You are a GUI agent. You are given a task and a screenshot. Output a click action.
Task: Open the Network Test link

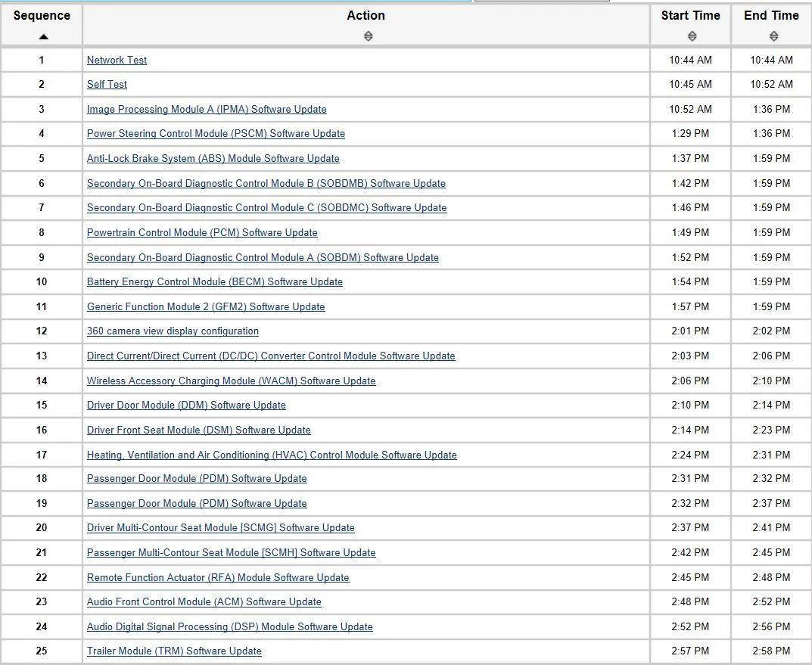[x=117, y=60]
